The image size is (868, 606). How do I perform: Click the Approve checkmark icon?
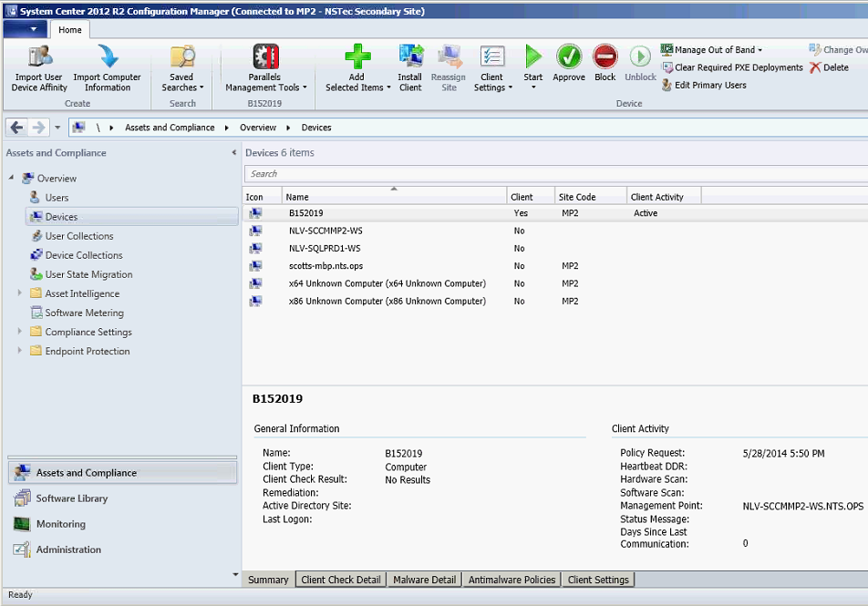pos(569,56)
